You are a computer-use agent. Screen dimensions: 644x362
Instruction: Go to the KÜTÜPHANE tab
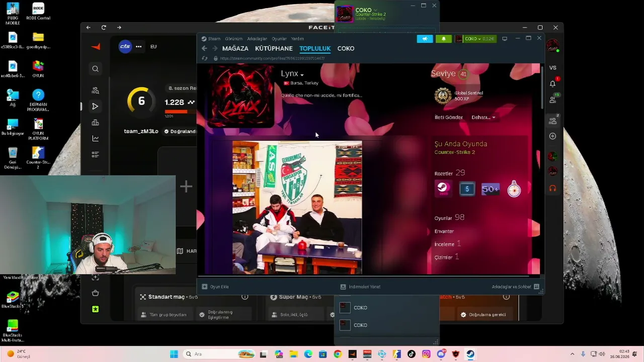point(274,48)
